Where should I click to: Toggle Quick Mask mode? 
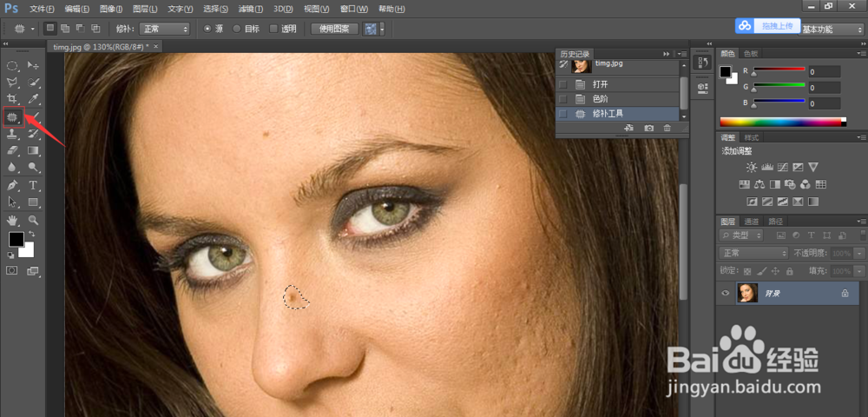tap(12, 270)
